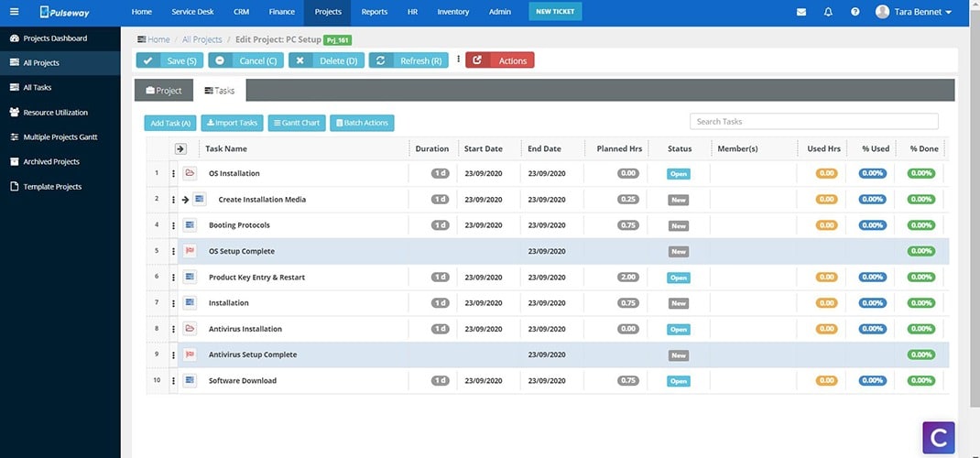The image size is (980, 458).
Task: Click the flag icon of OS Setup Complete
Action: pyautogui.click(x=190, y=251)
